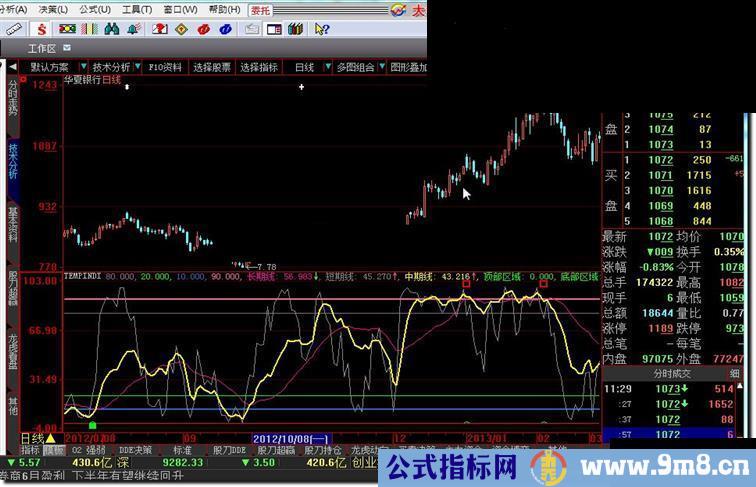Open the books library icon
The image size is (756, 487).
click(x=294, y=29)
